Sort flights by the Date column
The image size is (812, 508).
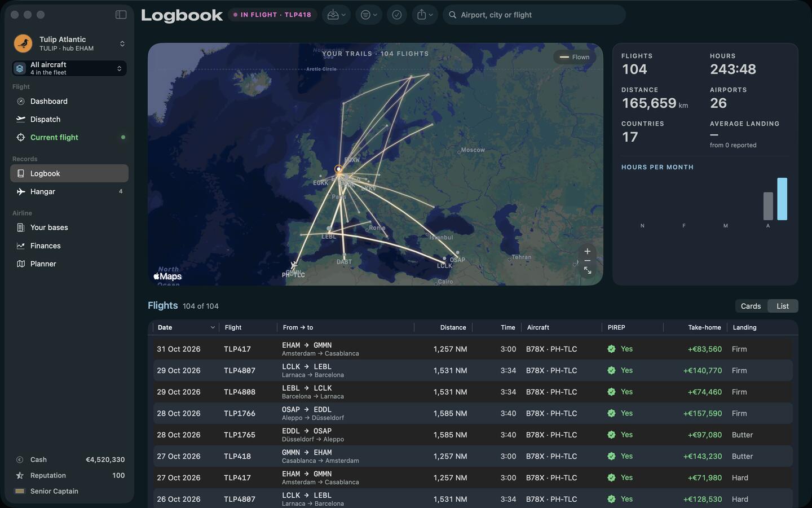[x=186, y=327]
